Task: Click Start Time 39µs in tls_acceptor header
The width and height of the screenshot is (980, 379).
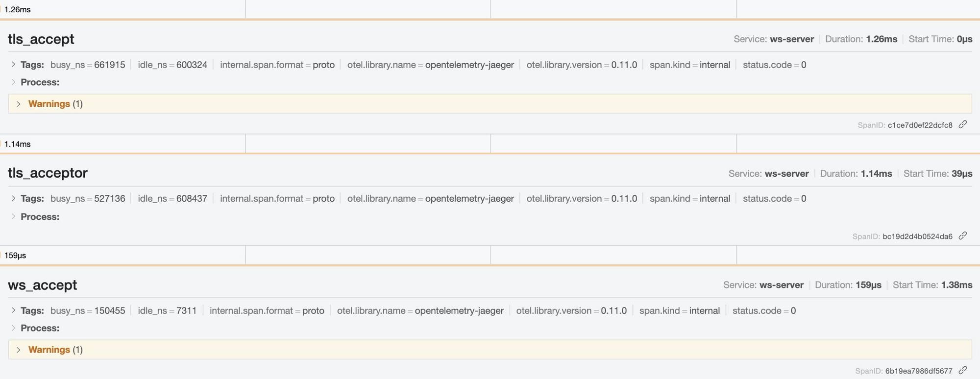Action: (x=938, y=173)
